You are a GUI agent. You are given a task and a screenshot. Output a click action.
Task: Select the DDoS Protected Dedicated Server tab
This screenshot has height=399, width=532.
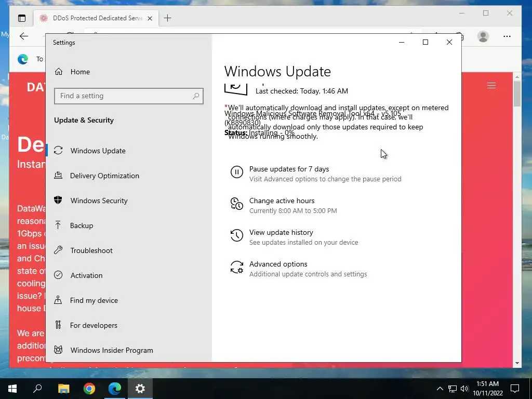click(x=96, y=18)
